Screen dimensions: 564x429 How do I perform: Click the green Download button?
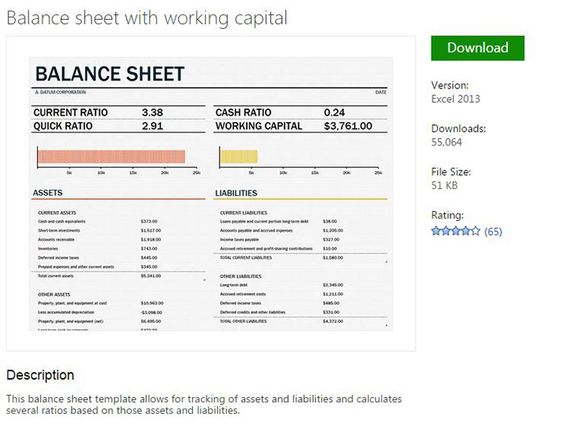click(477, 48)
